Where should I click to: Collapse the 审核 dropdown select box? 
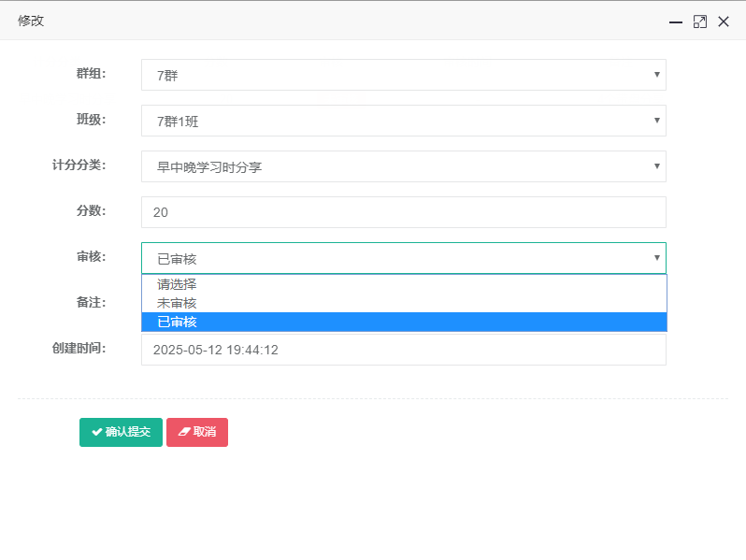tap(403, 258)
